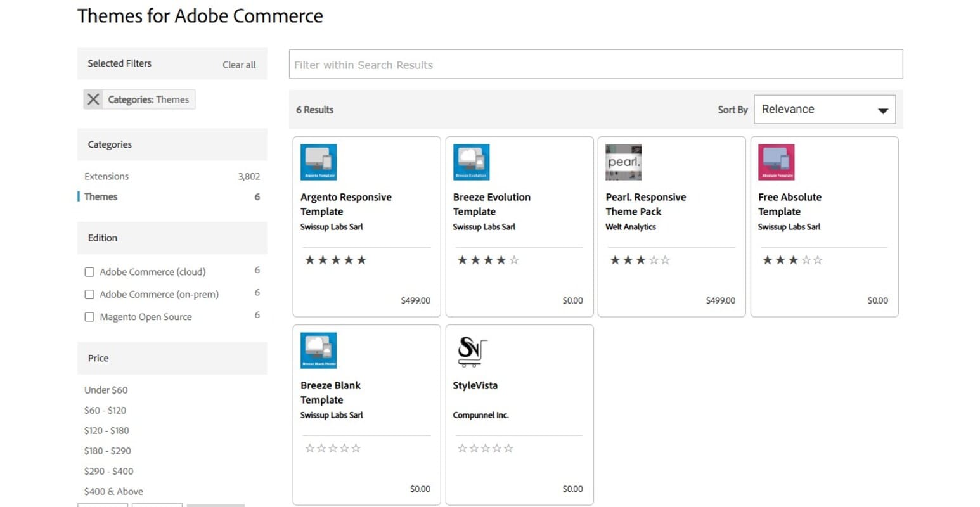The image size is (980, 507).
Task: Open the Argento Responsive Template thumbnail
Action: tap(318, 162)
